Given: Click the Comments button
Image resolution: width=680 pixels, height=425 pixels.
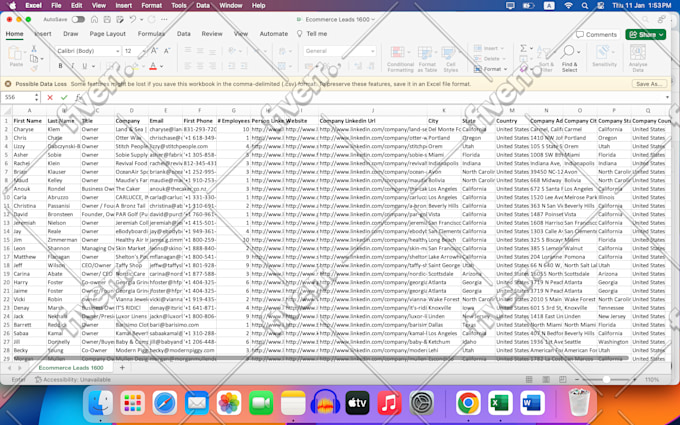Looking at the screenshot, I should coord(597,34).
